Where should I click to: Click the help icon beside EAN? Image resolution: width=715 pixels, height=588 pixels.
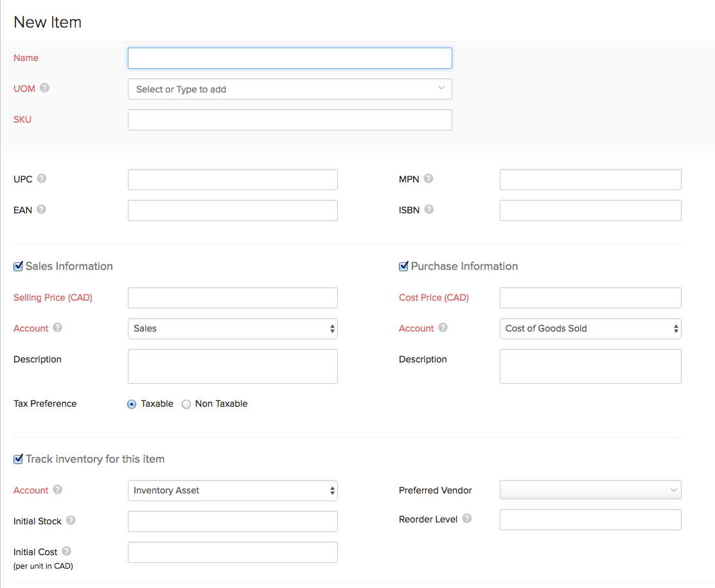tap(41, 209)
